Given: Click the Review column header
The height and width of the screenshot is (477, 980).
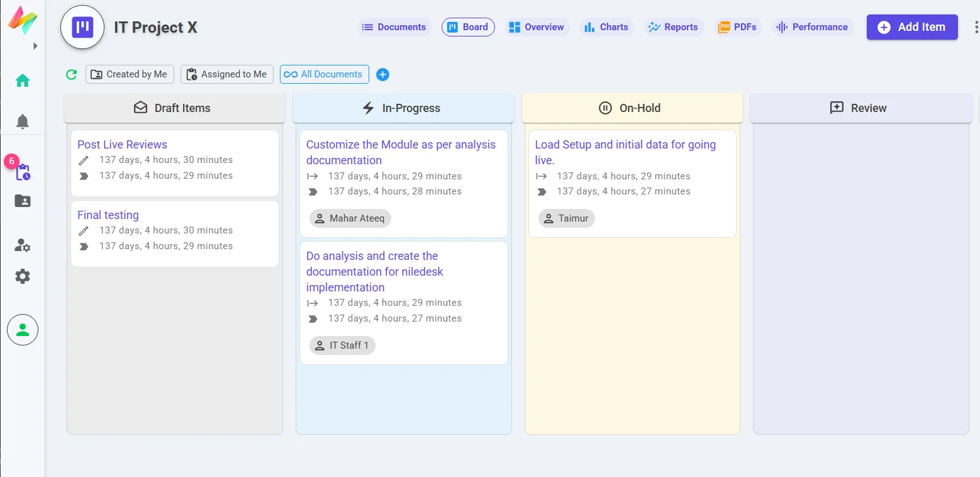Looking at the screenshot, I should click(861, 108).
